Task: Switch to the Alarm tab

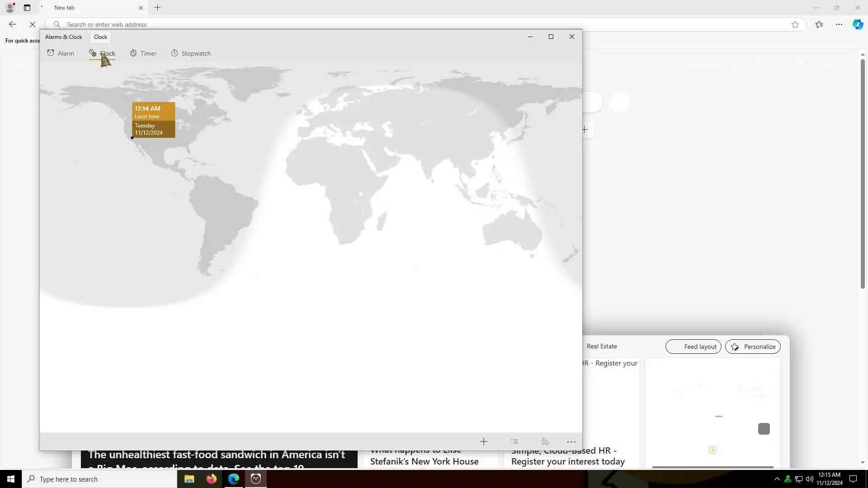Action: tap(61, 53)
